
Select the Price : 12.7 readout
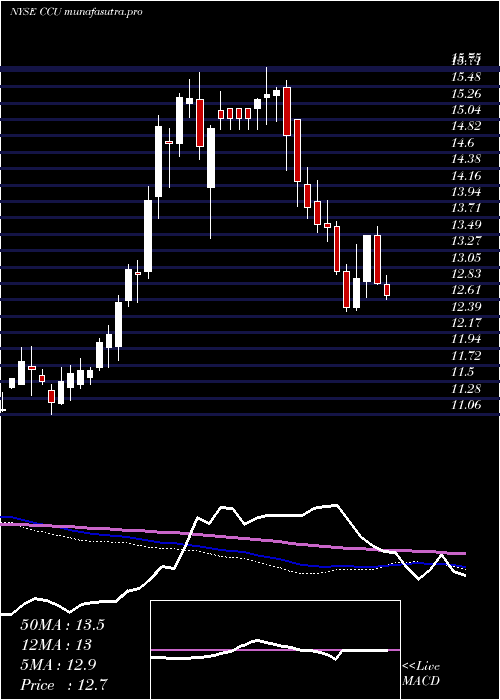coord(63,685)
